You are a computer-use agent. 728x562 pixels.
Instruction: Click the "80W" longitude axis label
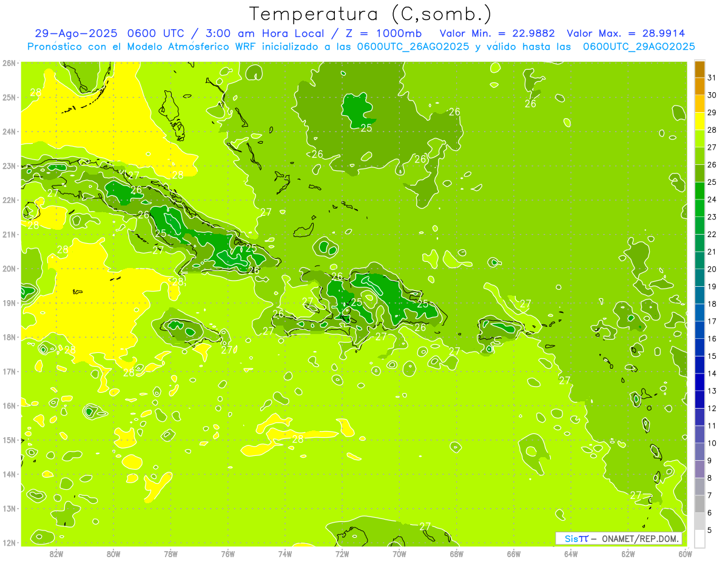point(113,554)
